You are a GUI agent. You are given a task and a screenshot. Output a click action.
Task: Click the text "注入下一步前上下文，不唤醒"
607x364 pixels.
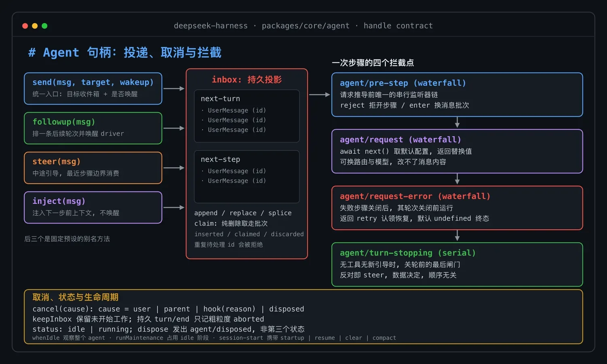click(x=76, y=213)
